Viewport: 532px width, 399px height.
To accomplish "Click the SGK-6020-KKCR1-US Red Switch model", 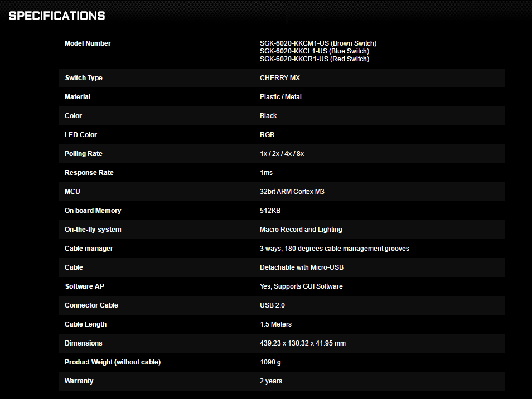I will tap(315, 59).
